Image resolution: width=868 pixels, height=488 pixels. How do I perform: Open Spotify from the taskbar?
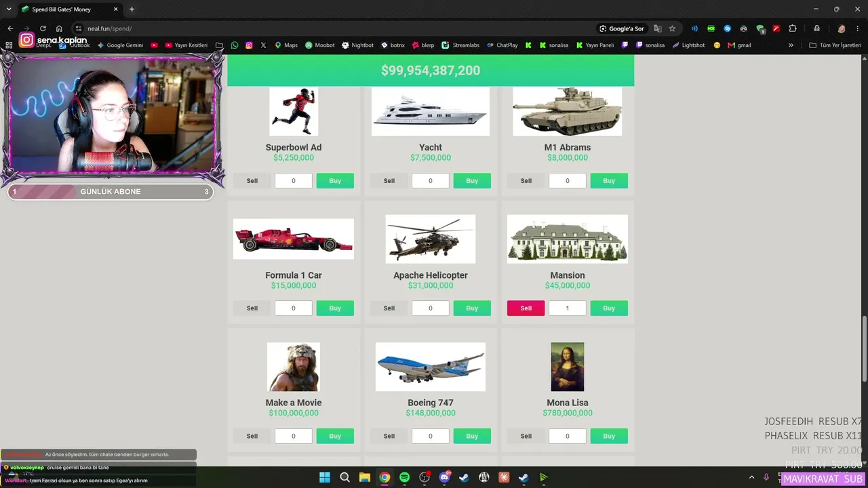pyautogui.click(x=405, y=477)
